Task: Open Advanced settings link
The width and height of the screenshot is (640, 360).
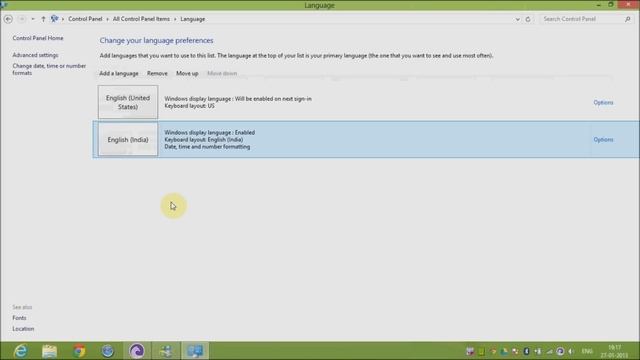Action: click(x=36, y=55)
